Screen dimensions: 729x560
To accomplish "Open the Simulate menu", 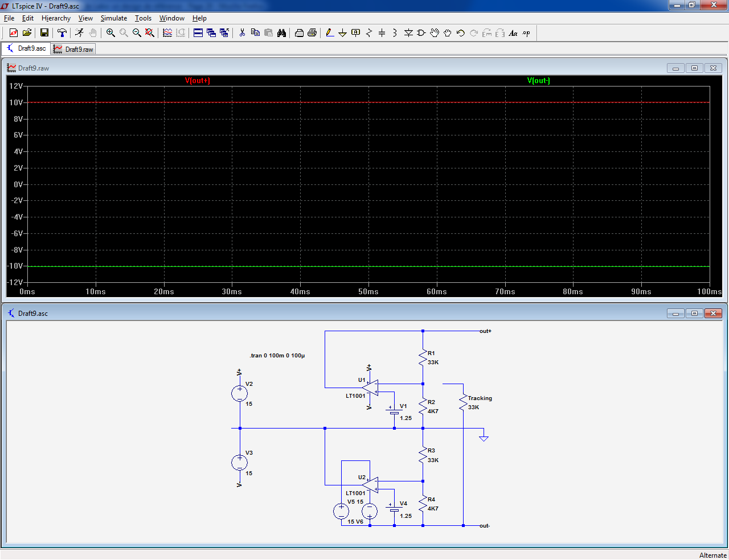I will [113, 18].
